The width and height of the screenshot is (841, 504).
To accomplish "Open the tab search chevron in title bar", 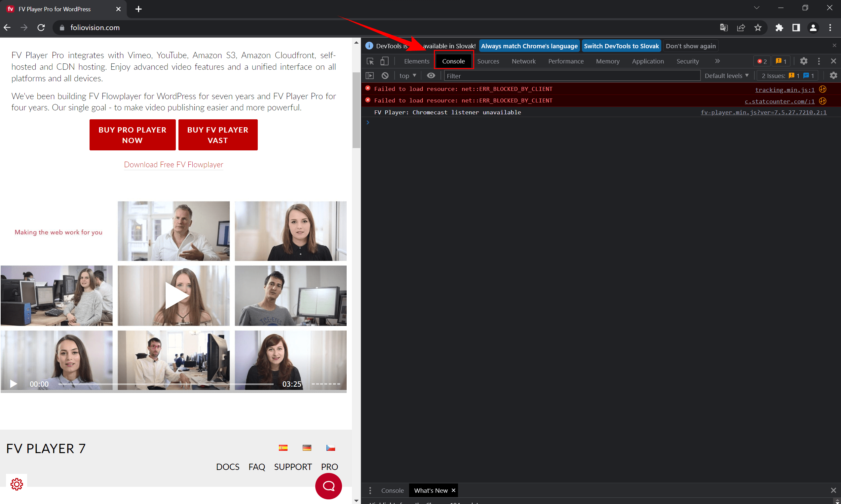I will 756,8.
